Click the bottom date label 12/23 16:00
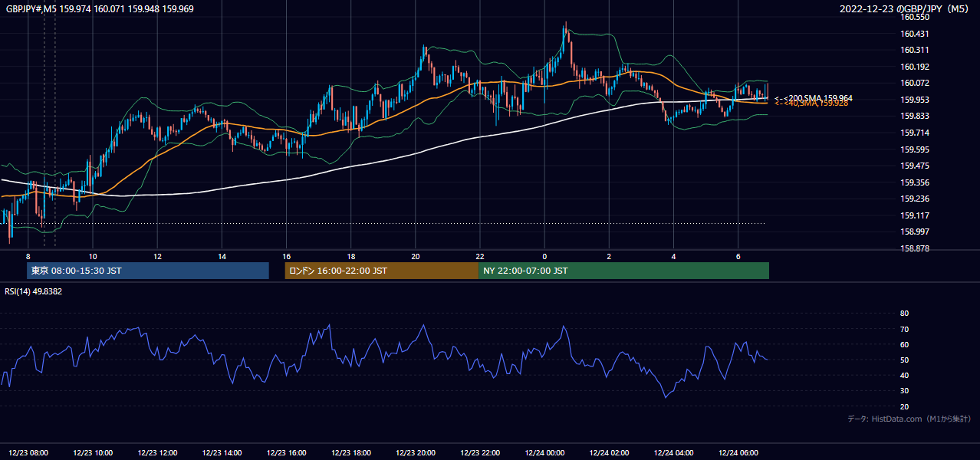Image resolution: width=980 pixels, height=460 pixels. 287,452
